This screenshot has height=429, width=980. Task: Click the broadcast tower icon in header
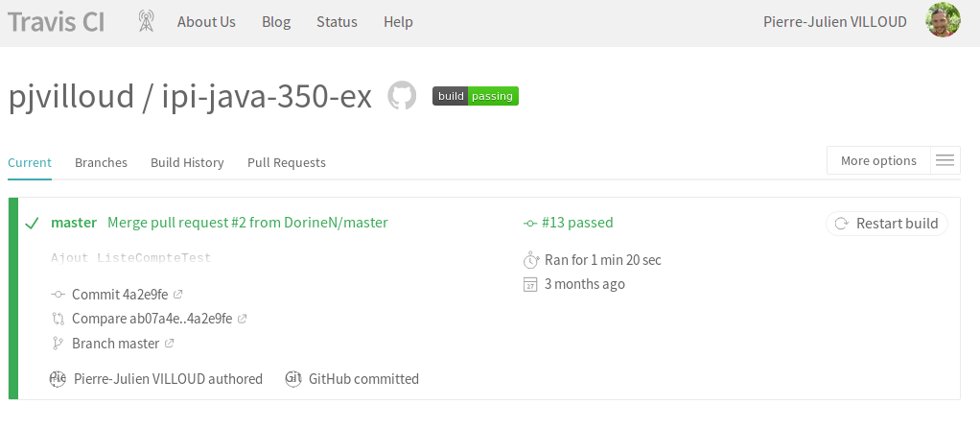tap(146, 21)
